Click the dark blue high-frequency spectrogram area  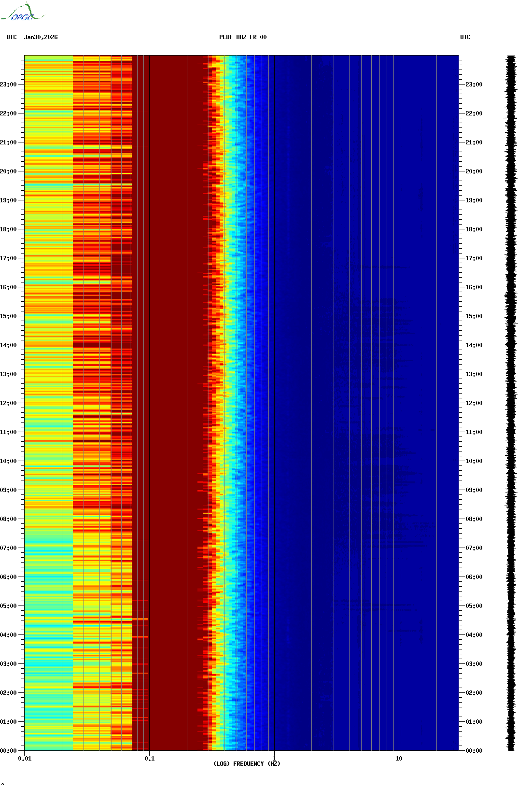pyautogui.click(x=367, y=386)
